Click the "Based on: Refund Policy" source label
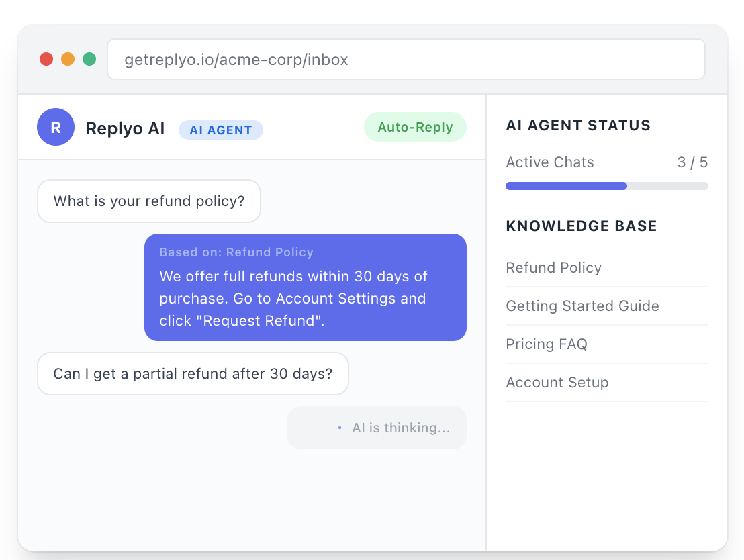Screen dimensions: 744x560 [236, 252]
